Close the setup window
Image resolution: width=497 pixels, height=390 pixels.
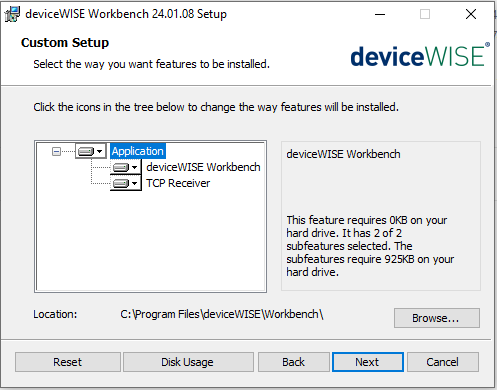471,14
